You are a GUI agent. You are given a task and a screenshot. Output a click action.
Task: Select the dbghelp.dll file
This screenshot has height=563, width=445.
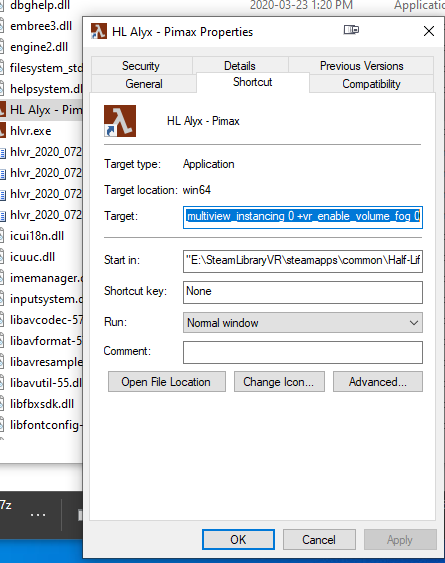pos(40,5)
